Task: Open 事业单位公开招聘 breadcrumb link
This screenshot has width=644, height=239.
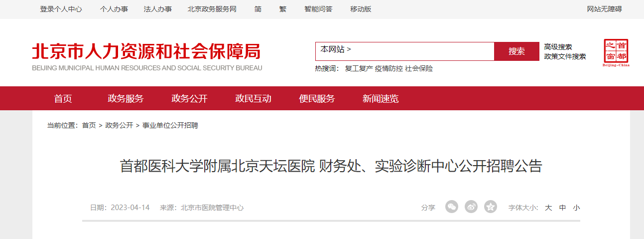Action: (x=170, y=125)
